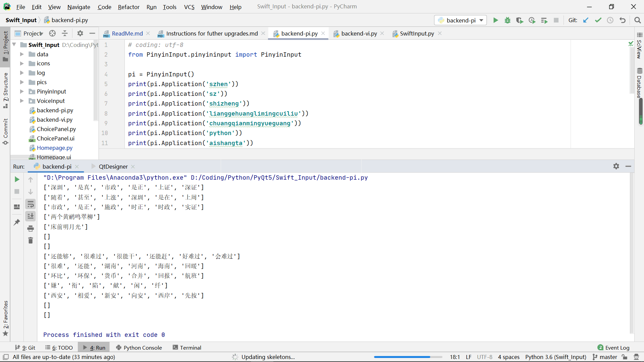Click the green Run button in toolbar
The width and height of the screenshot is (644, 362).
tap(495, 20)
